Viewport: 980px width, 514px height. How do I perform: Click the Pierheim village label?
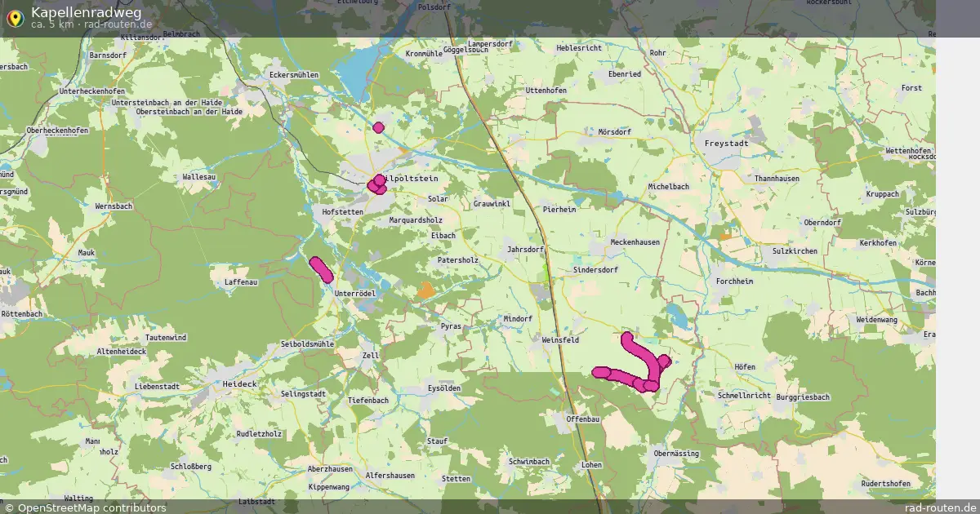point(559,209)
